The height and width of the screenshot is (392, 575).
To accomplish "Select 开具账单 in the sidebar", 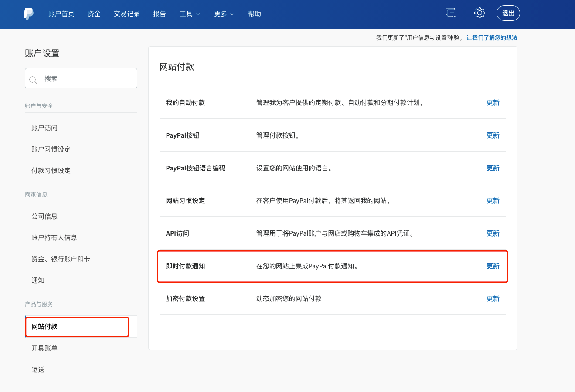I will 44,348.
